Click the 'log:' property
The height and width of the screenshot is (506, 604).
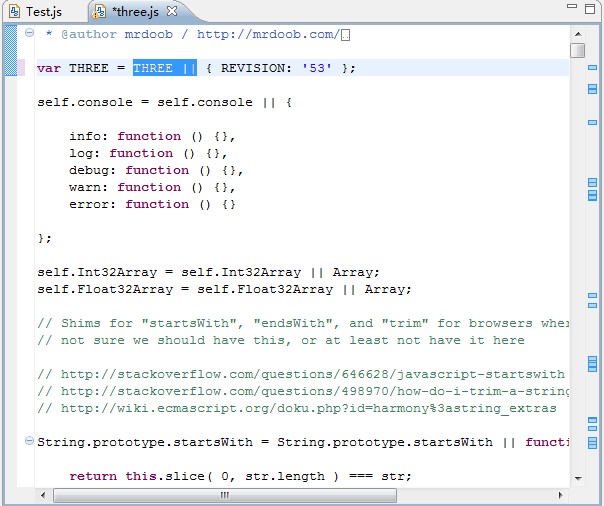click(85, 153)
